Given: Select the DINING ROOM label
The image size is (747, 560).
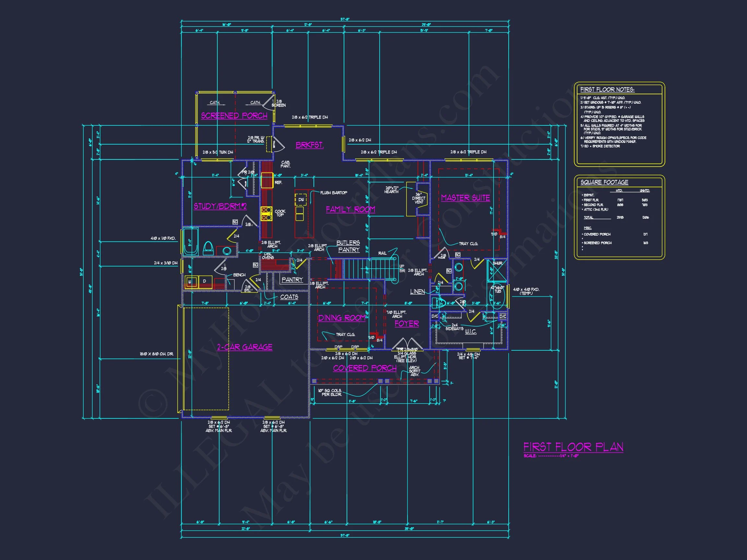Looking at the screenshot, I should pyautogui.click(x=341, y=318).
